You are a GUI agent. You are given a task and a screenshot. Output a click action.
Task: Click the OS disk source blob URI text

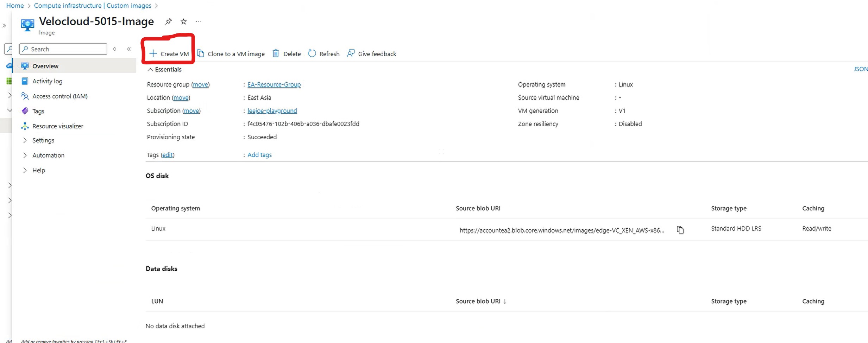(562, 230)
